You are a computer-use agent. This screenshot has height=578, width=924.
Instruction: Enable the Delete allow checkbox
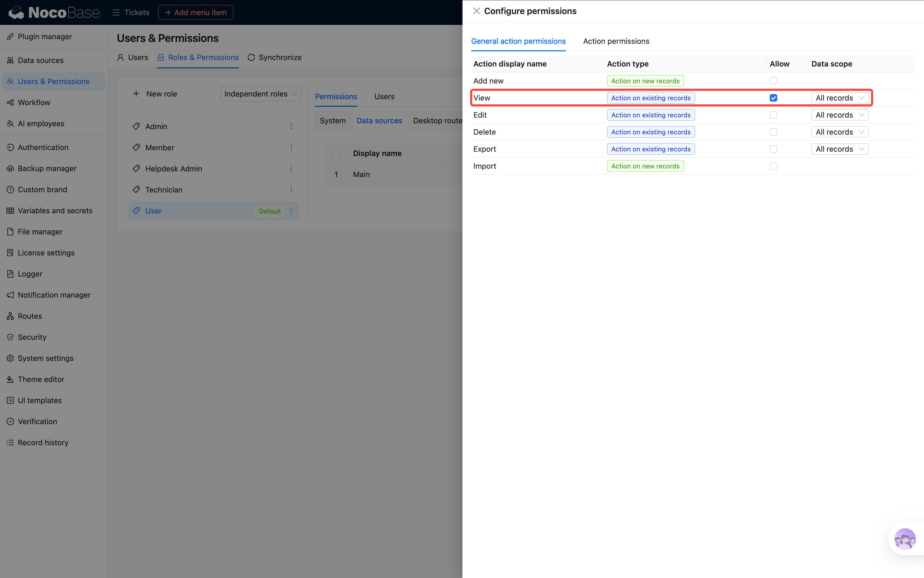point(773,132)
